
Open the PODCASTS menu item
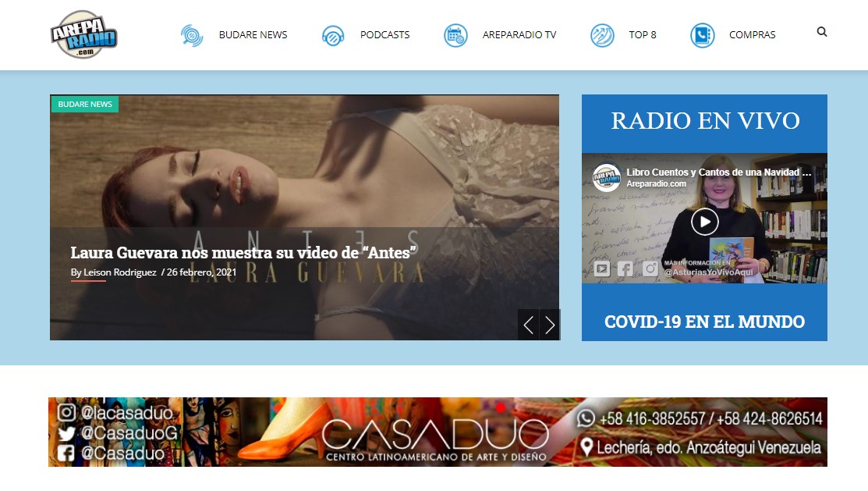tap(384, 35)
